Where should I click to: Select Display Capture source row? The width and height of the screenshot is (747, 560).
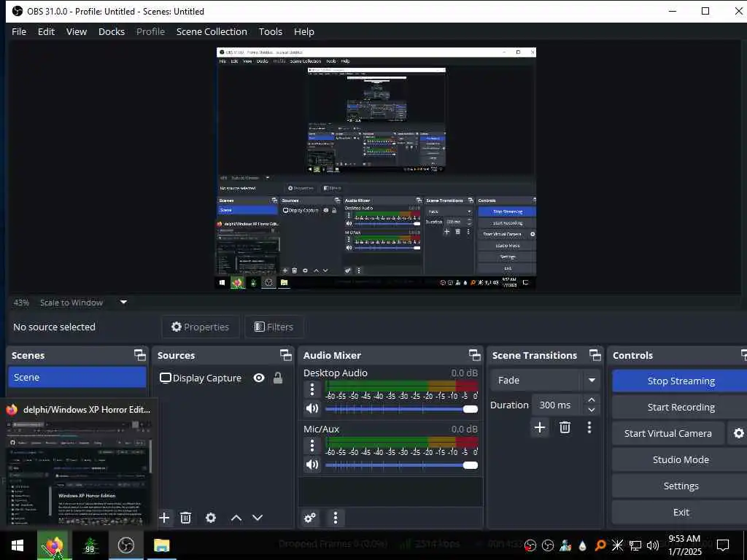pyautogui.click(x=223, y=378)
